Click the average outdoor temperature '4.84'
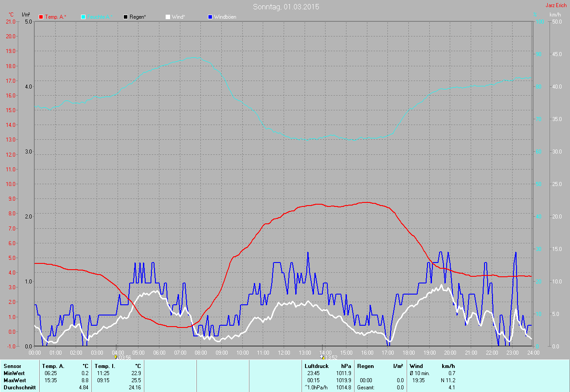 coord(84,388)
